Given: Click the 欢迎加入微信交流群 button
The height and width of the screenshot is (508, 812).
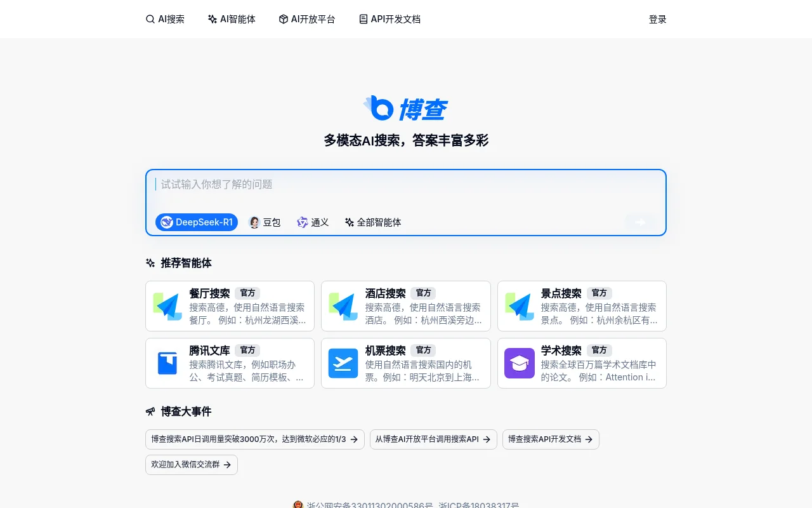Looking at the screenshot, I should coord(191,464).
